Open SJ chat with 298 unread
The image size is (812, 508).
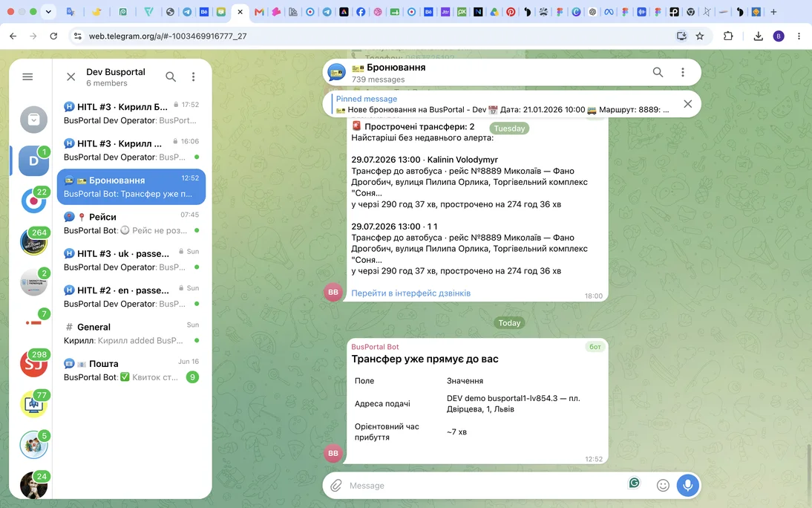[x=33, y=363]
